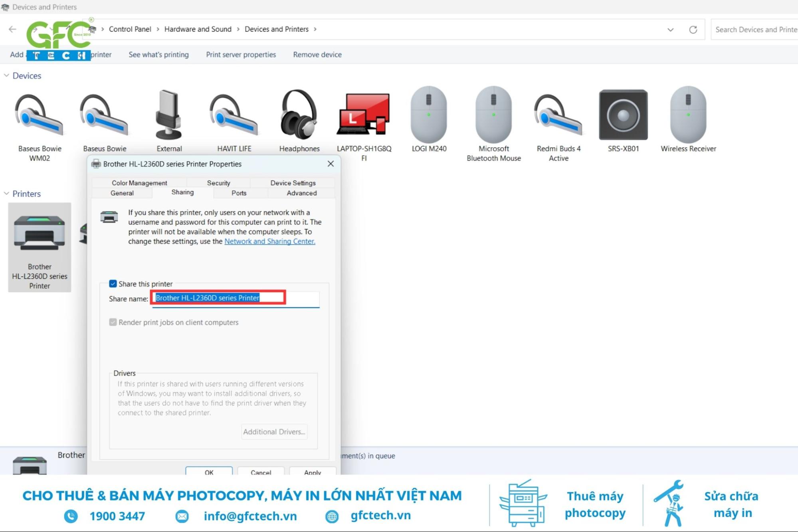Select the Headphones device icon
The image size is (798, 532).
point(299,115)
